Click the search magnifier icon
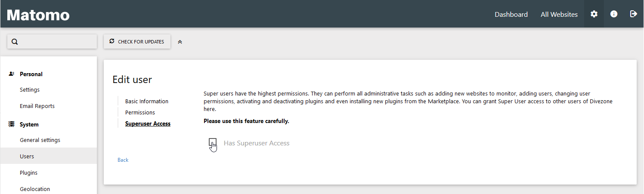The width and height of the screenshot is (644, 194). tap(15, 42)
